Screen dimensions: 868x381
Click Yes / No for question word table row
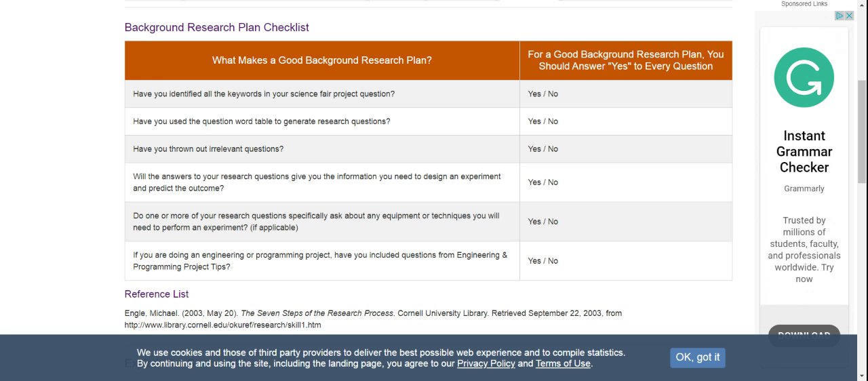(543, 121)
